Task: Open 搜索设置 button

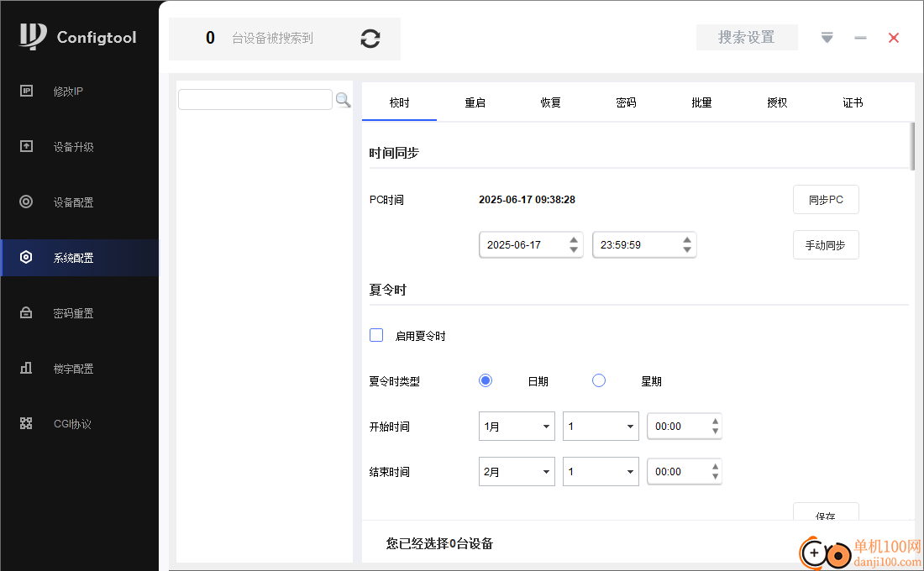Action: 747,37
